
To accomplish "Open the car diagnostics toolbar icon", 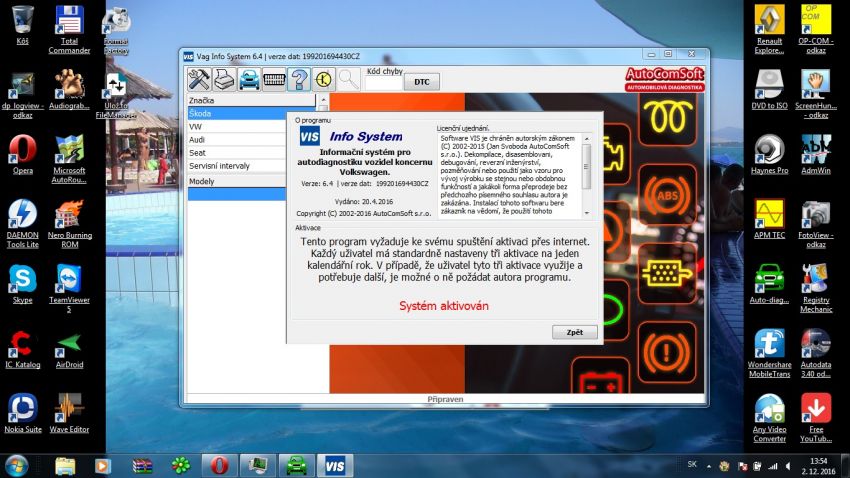I will 248,80.
